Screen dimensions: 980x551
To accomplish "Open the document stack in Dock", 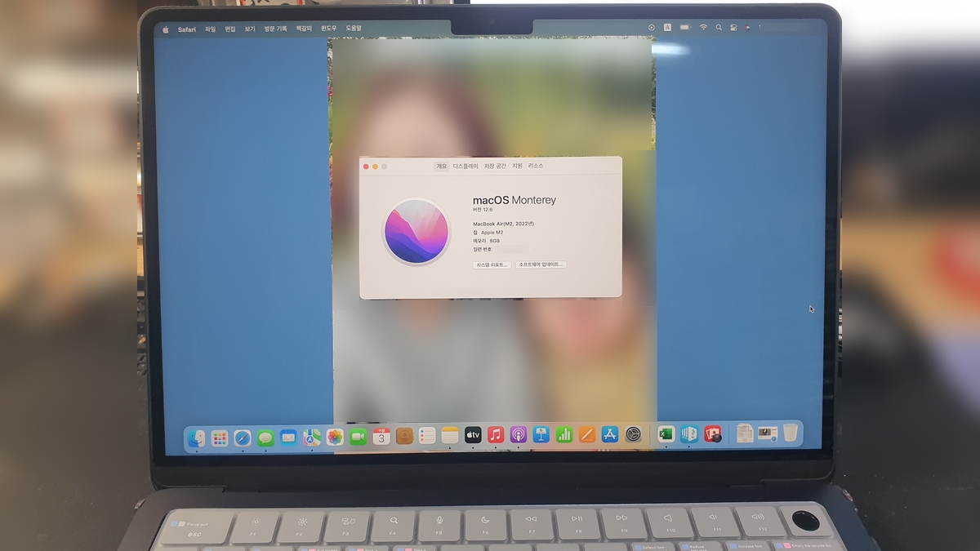I will tap(745, 433).
